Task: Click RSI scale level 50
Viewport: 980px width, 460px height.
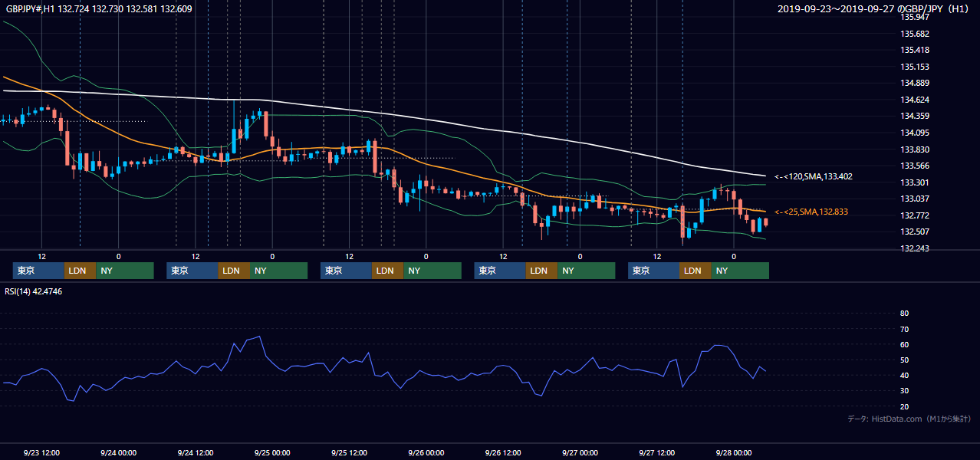Action: coord(904,360)
